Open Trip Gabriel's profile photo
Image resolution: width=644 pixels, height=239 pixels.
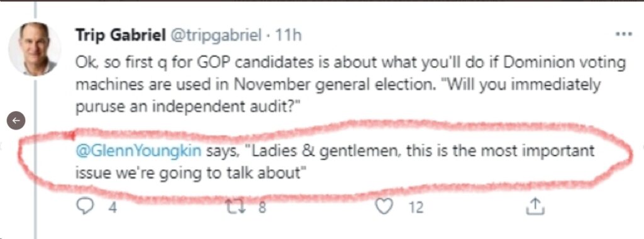point(35,48)
